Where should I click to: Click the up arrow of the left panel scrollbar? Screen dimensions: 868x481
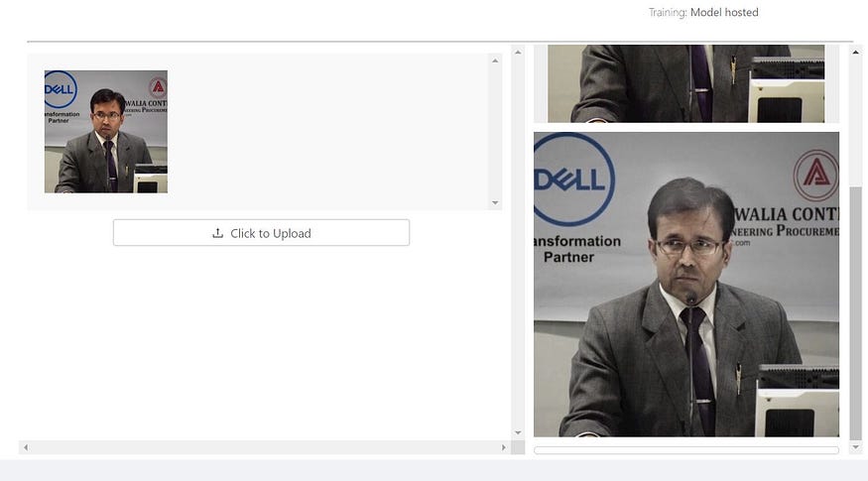click(x=518, y=52)
